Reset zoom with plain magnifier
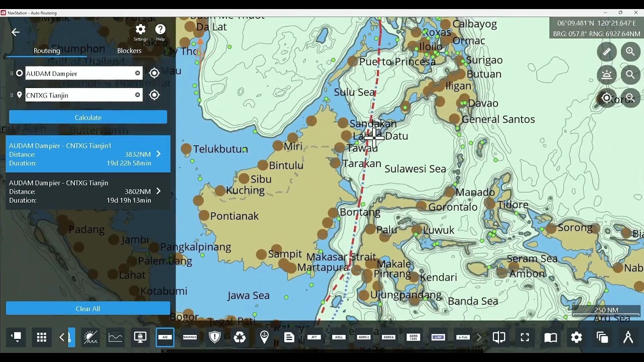The height and width of the screenshot is (362, 644). 630,75
